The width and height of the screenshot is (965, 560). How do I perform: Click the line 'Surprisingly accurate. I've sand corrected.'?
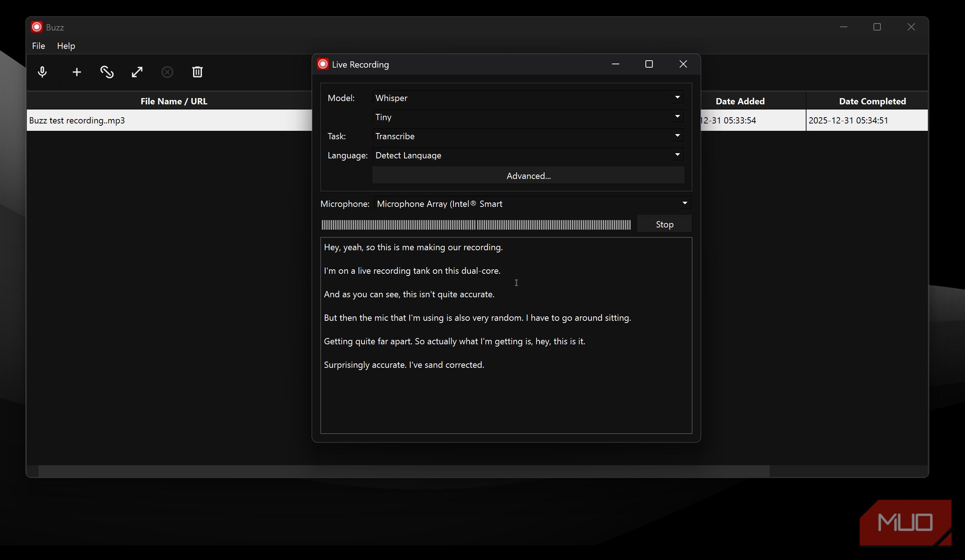tap(404, 365)
